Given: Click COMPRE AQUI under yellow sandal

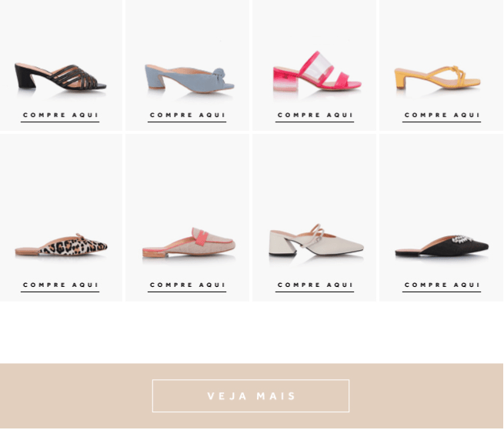Looking at the screenshot, I should [x=442, y=115].
